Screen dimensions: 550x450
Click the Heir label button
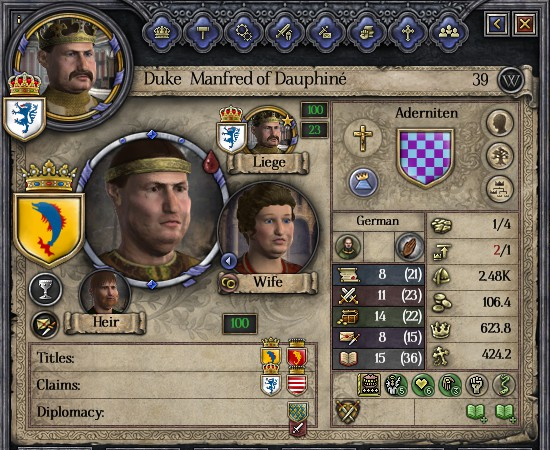(105, 322)
